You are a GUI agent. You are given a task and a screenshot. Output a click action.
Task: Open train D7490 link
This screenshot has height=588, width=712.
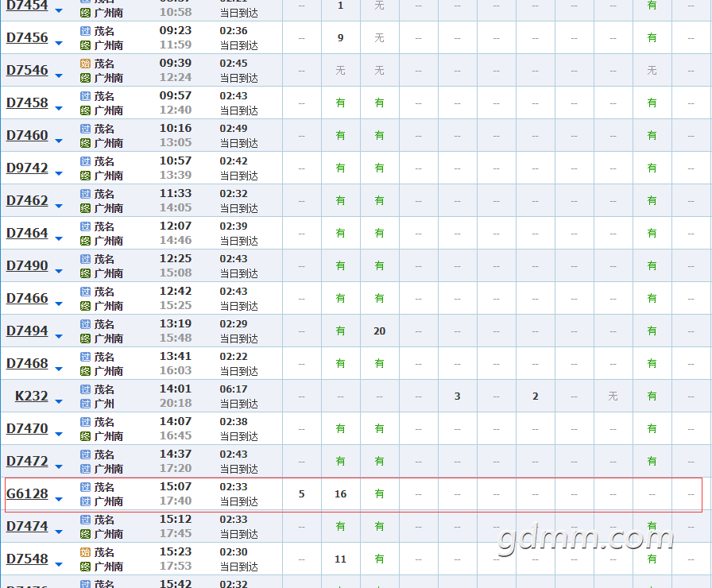coord(27,265)
